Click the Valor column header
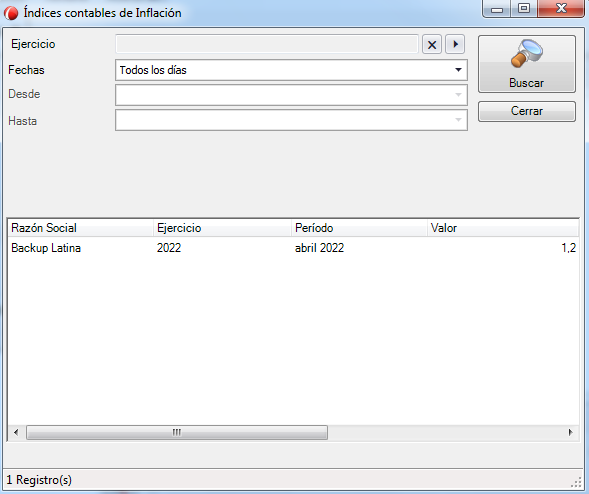This screenshot has width=589, height=494. tap(503, 228)
